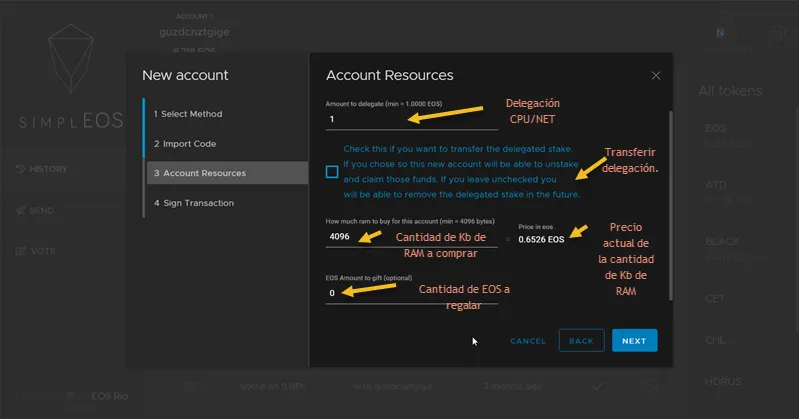Click the SimplEOS logo icon
Viewport: 800px width, 419px height.
click(71, 58)
